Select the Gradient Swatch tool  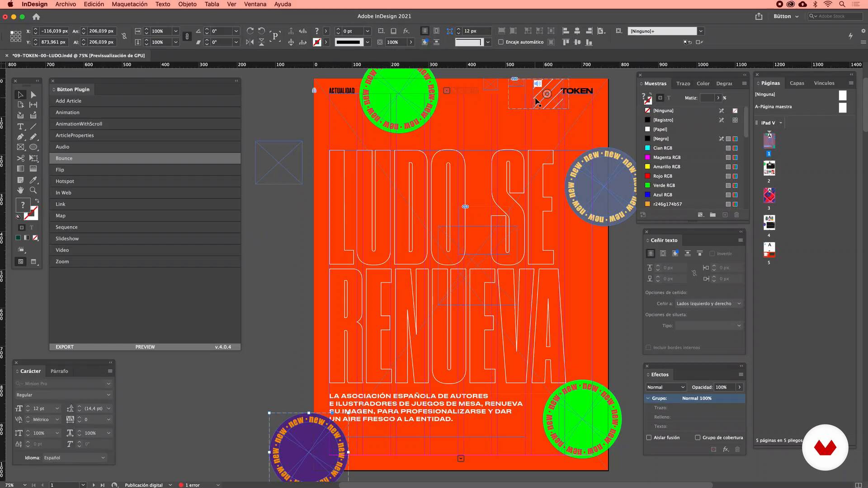coord(20,169)
